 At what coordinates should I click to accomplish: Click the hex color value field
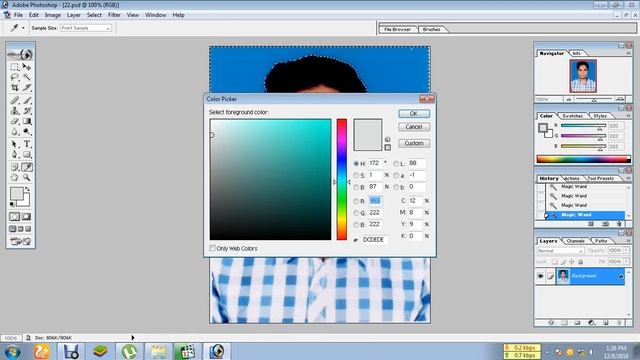tap(375, 240)
